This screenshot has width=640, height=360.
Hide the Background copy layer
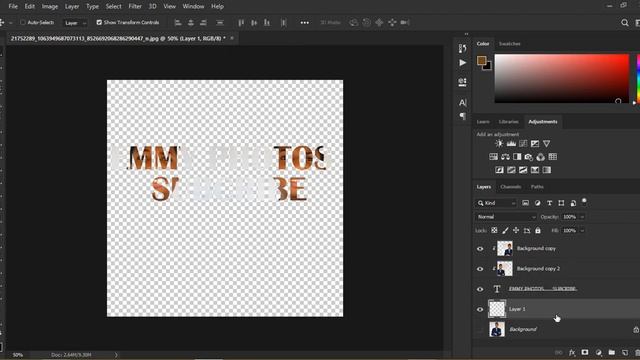tap(480, 249)
